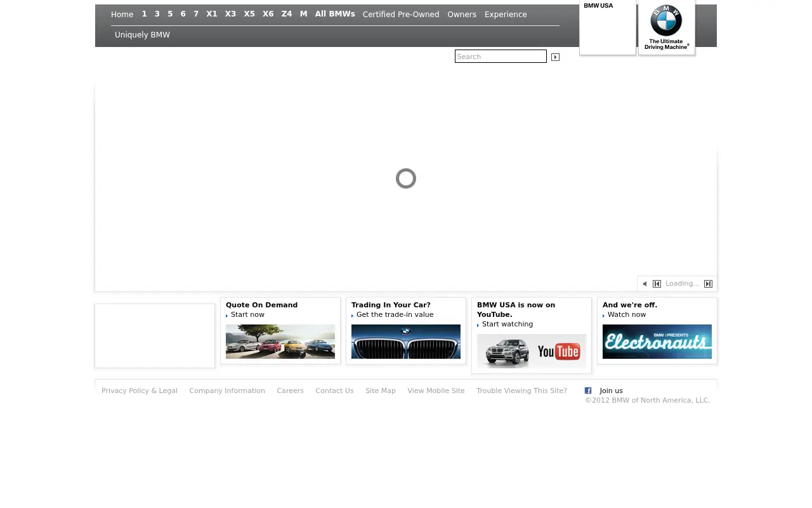Select the 6 Series menu item
The height and width of the screenshot is (508, 812).
183,14
